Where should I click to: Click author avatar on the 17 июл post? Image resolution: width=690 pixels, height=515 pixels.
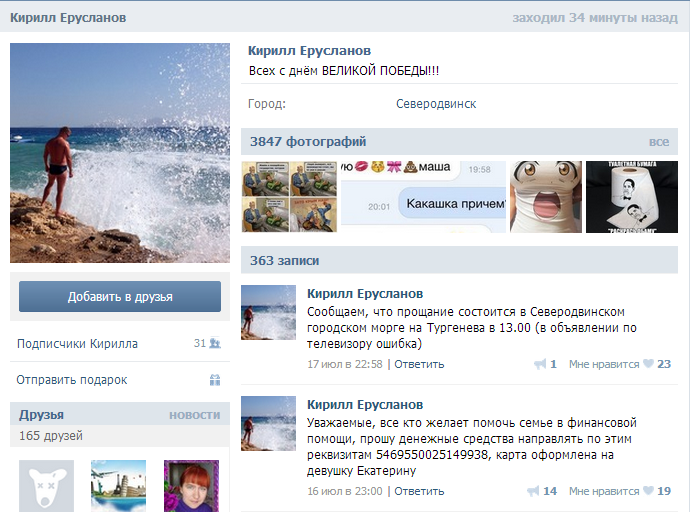tap(268, 313)
